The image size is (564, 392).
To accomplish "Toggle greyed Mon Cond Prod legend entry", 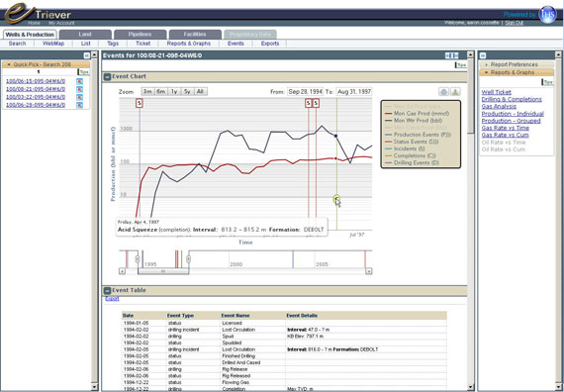I will tap(416, 128).
